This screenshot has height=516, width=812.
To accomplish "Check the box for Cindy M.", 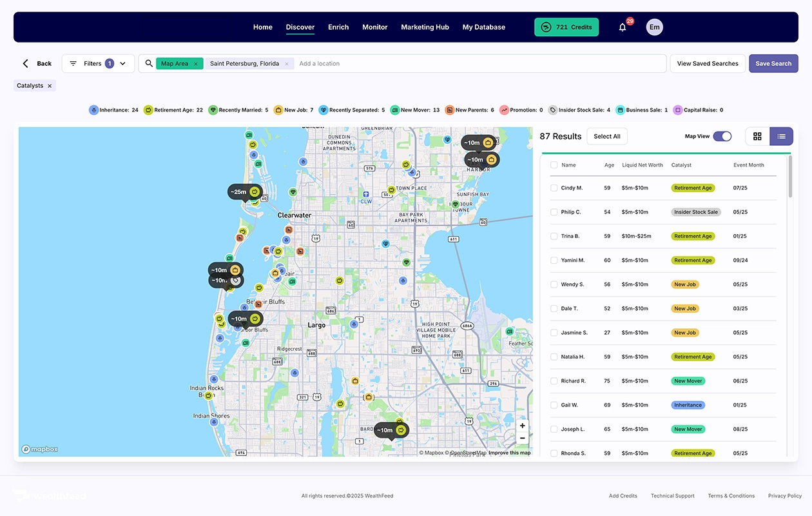I will click(x=554, y=188).
